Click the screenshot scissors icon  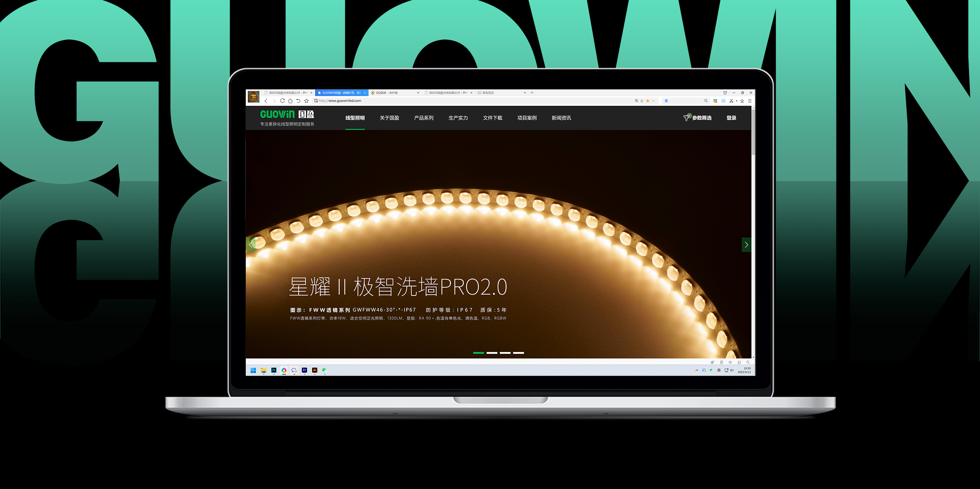click(731, 101)
